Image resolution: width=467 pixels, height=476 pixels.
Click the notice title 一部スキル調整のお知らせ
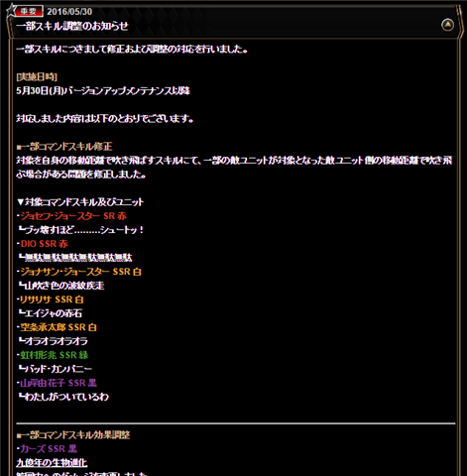tap(72, 26)
